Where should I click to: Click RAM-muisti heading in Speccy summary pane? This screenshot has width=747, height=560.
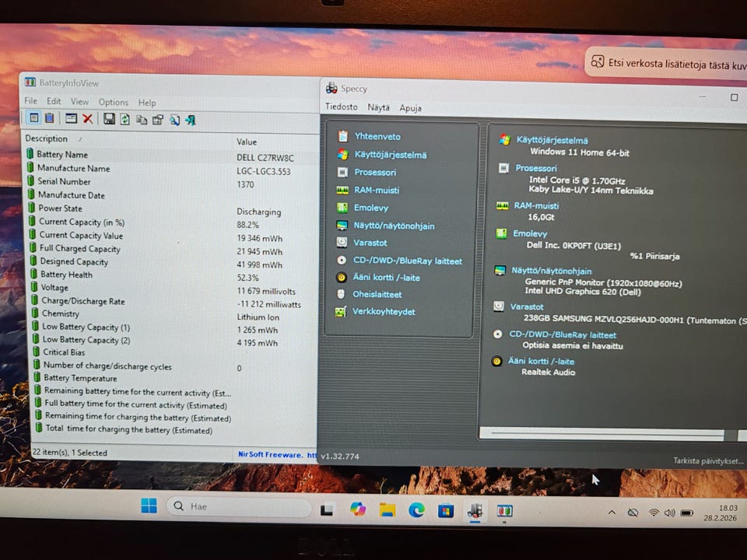click(536, 205)
